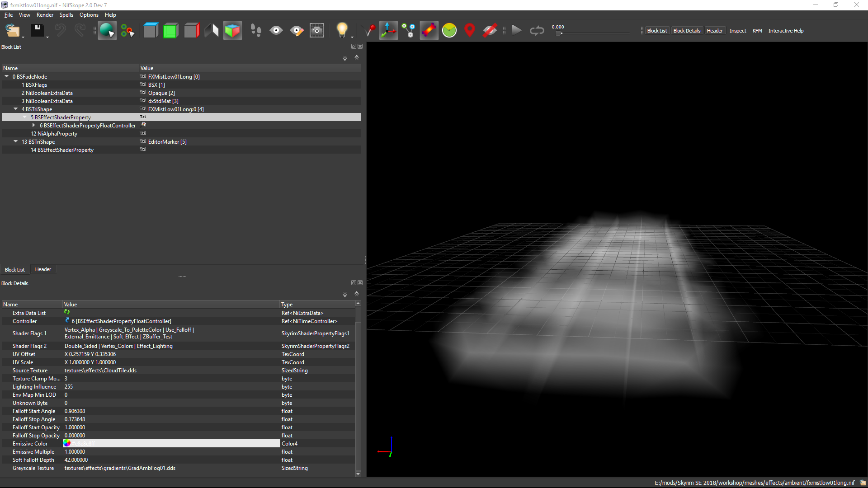Select the object picker sphere tool
Image resolution: width=868 pixels, height=488 pixels.
click(x=107, y=31)
